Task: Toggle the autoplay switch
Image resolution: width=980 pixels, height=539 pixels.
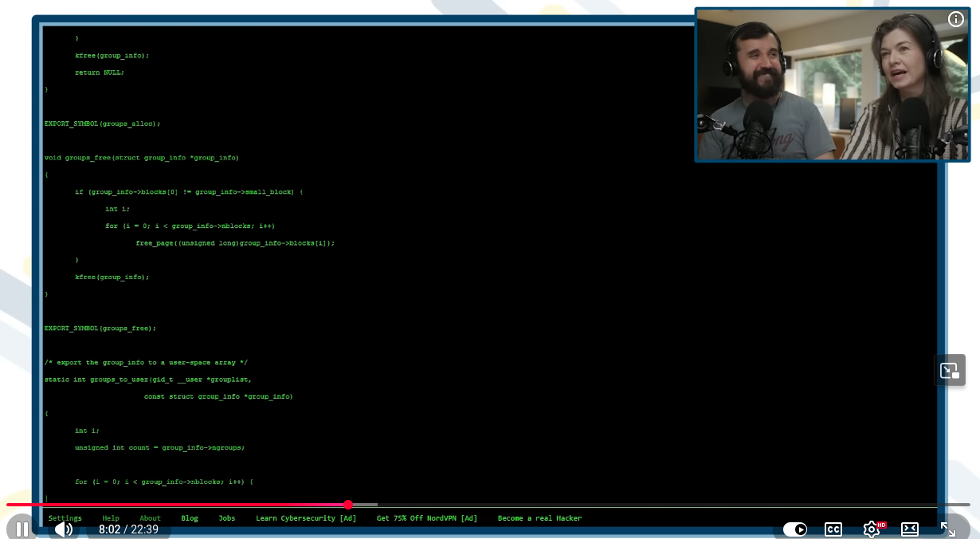Action: click(x=794, y=529)
